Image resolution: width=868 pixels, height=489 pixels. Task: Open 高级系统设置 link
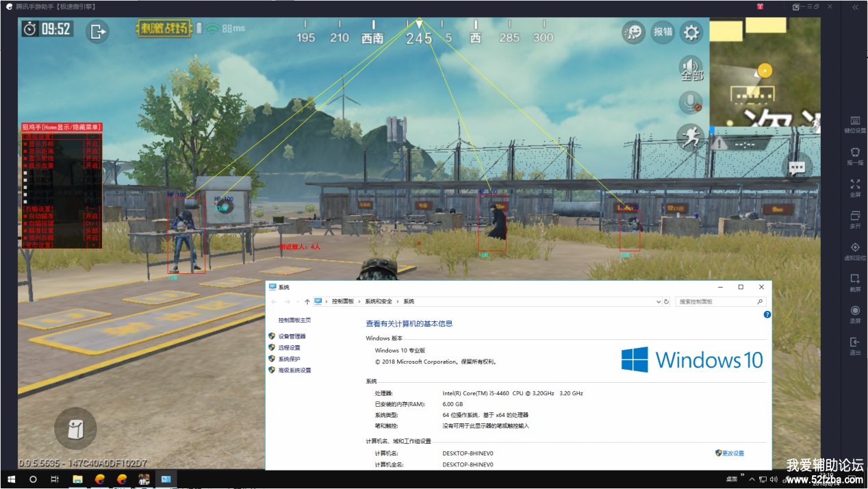(294, 370)
